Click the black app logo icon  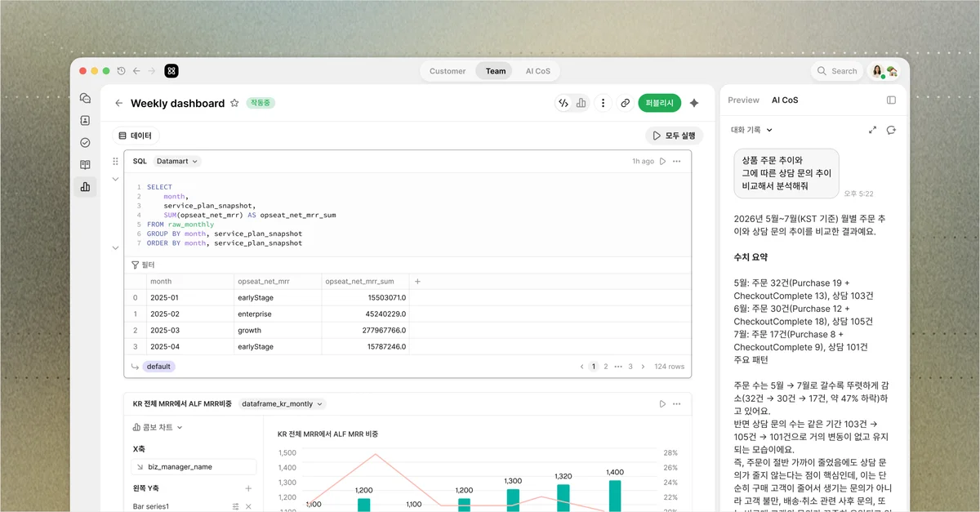tap(171, 71)
